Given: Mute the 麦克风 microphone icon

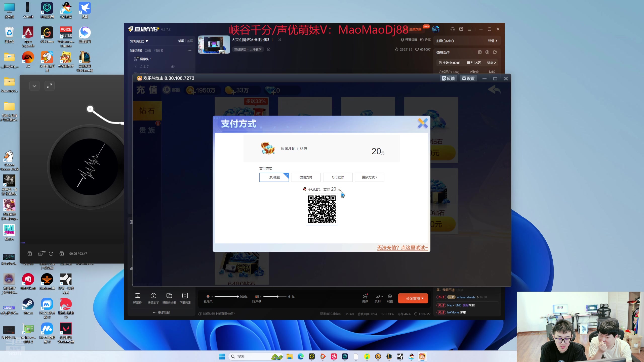Looking at the screenshot, I should [208, 297].
